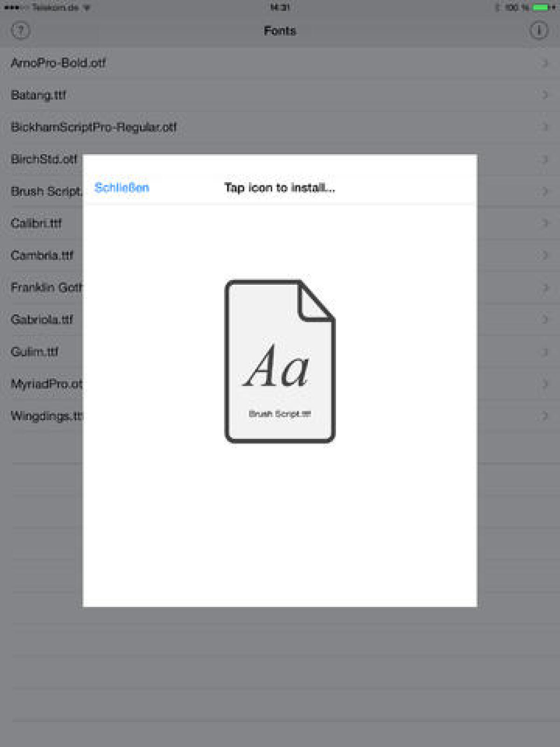The image size is (560, 747).
Task: Expand chevron on Wingdings row
Action: (545, 416)
